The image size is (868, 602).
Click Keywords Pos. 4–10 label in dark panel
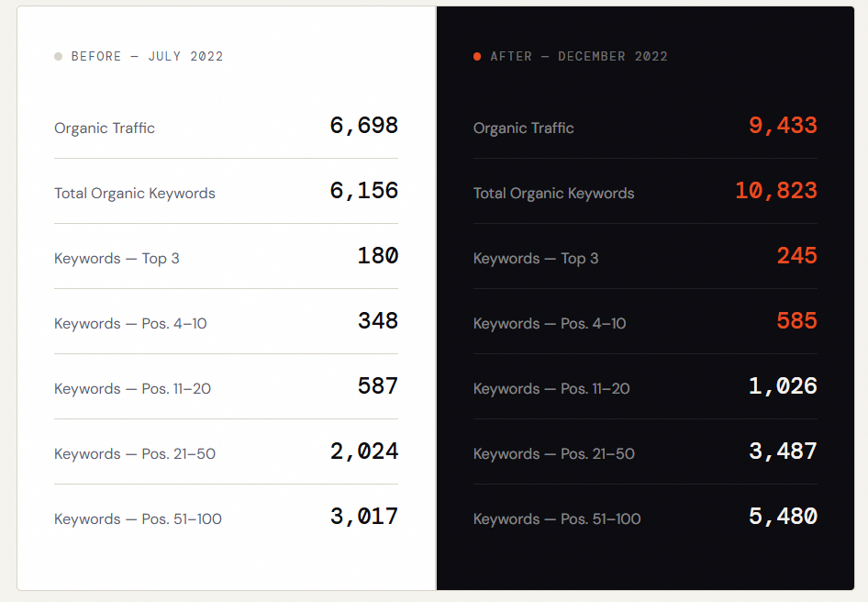(550, 324)
